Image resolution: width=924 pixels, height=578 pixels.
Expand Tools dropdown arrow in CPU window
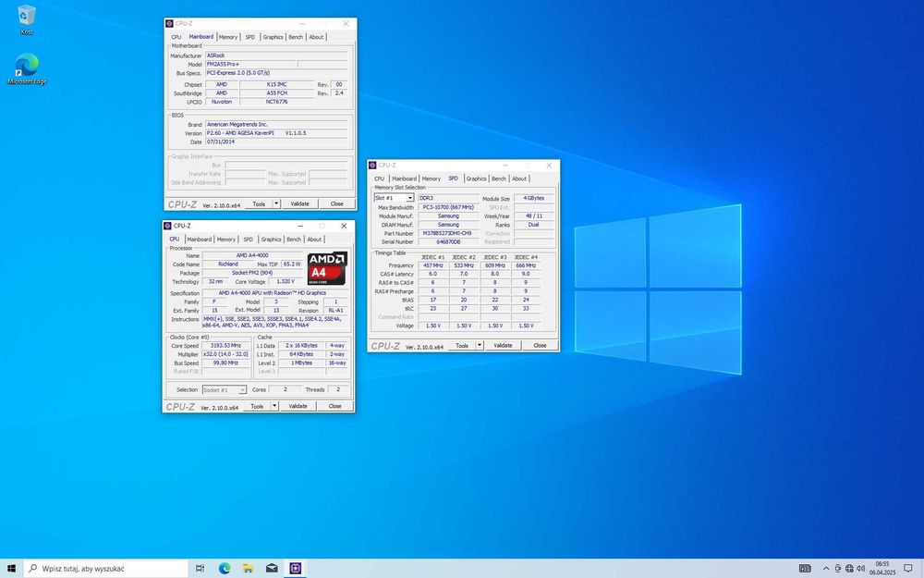coord(274,406)
